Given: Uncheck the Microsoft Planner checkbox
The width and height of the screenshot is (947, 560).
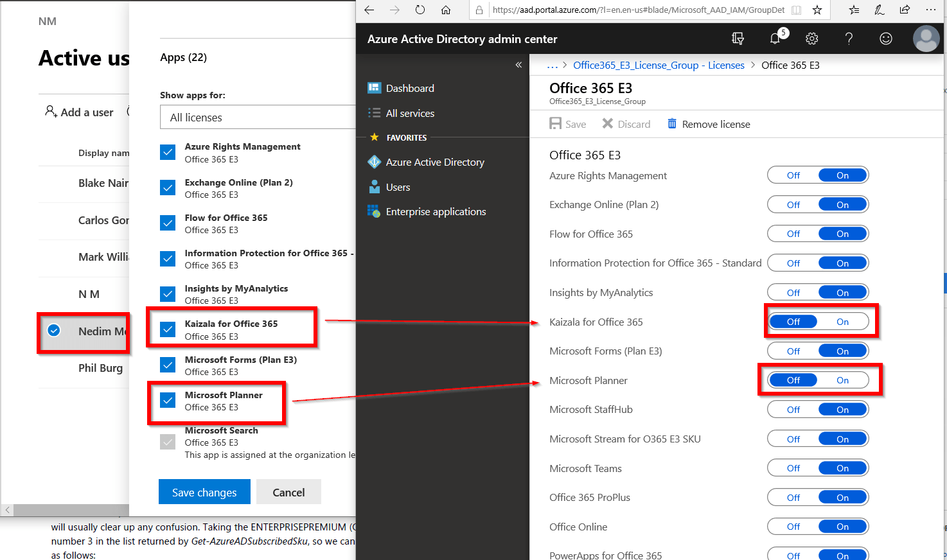Looking at the screenshot, I should 168,400.
